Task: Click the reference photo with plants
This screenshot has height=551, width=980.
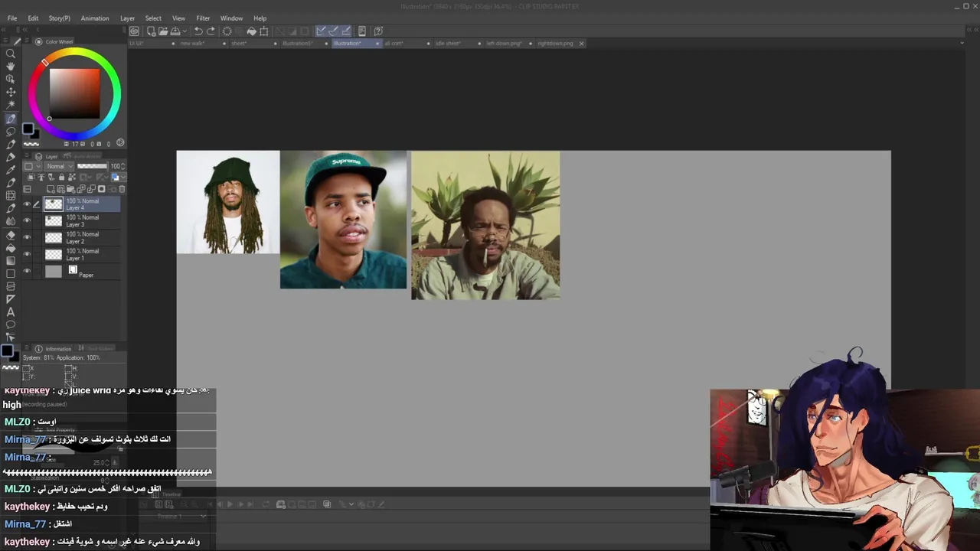Action: click(x=485, y=225)
